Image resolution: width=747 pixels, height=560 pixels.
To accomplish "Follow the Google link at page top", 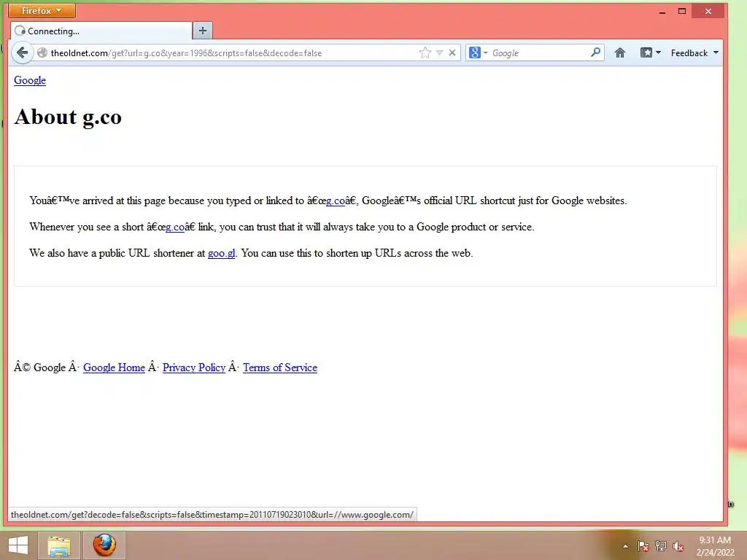I will coord(30,80).
